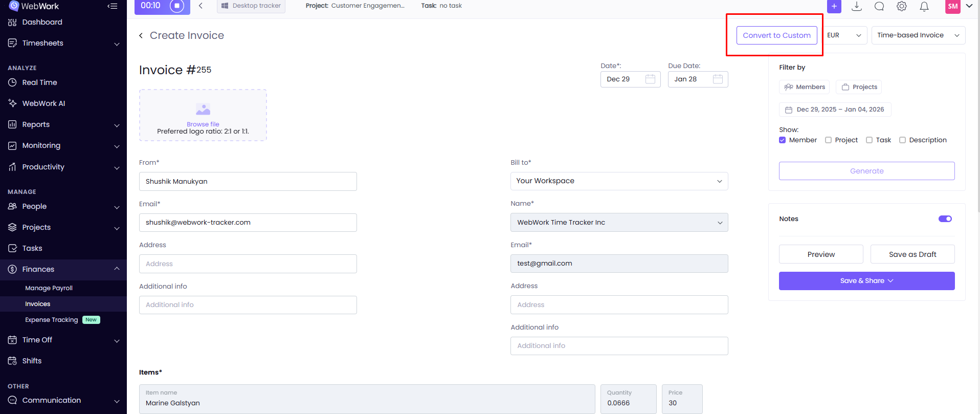Viewport: 980px width, 414px height.
Task: Click Save as Draft button
Action: 912,254
